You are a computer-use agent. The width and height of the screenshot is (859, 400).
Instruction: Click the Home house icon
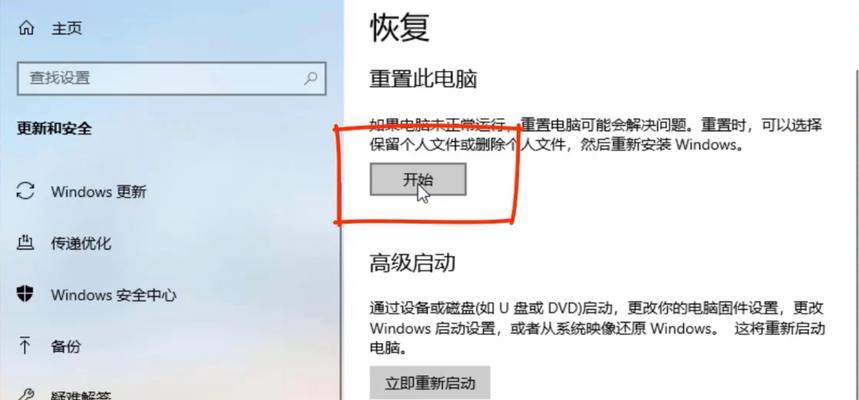[26, 28]
